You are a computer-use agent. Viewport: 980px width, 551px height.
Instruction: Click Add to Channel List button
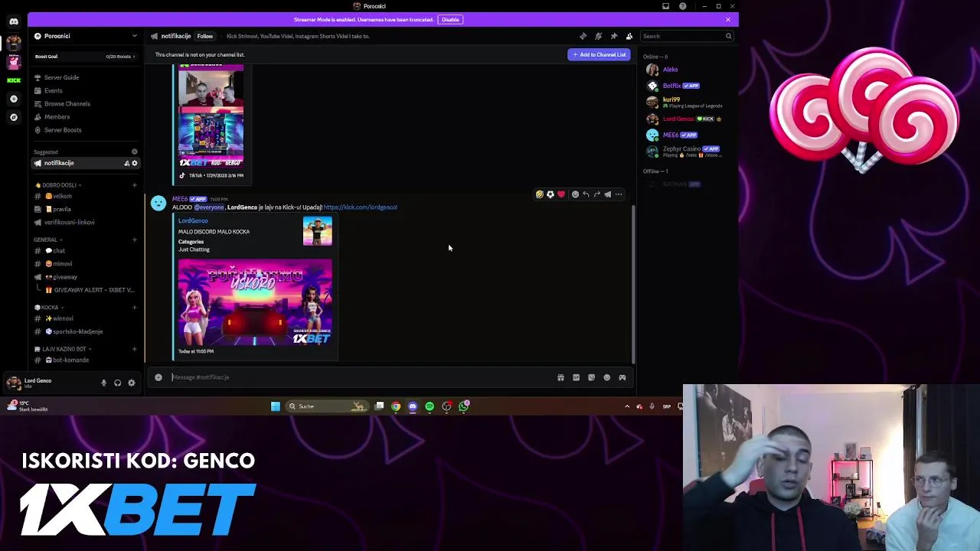[x=599, y=54]
